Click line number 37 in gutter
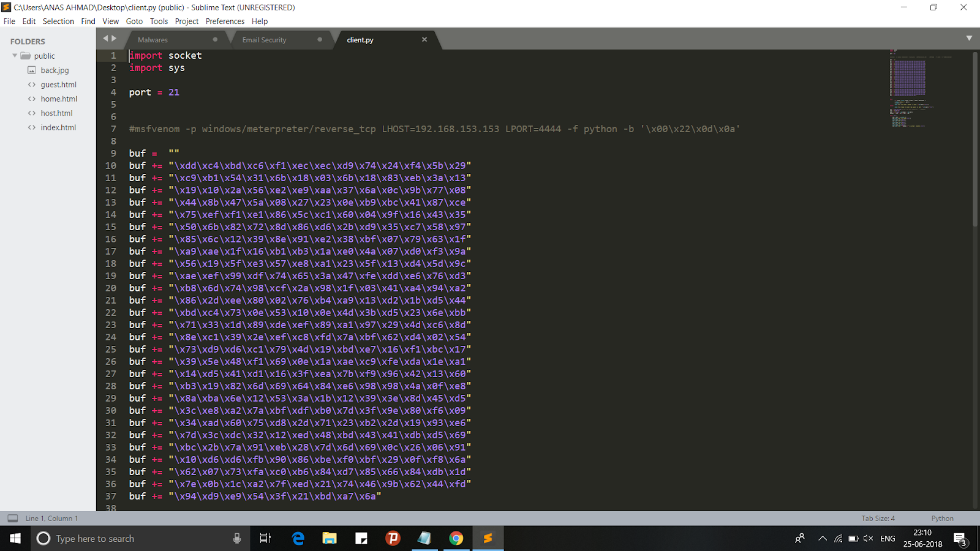The height and width of the screenshot is (551, 980). coord(111,497)
